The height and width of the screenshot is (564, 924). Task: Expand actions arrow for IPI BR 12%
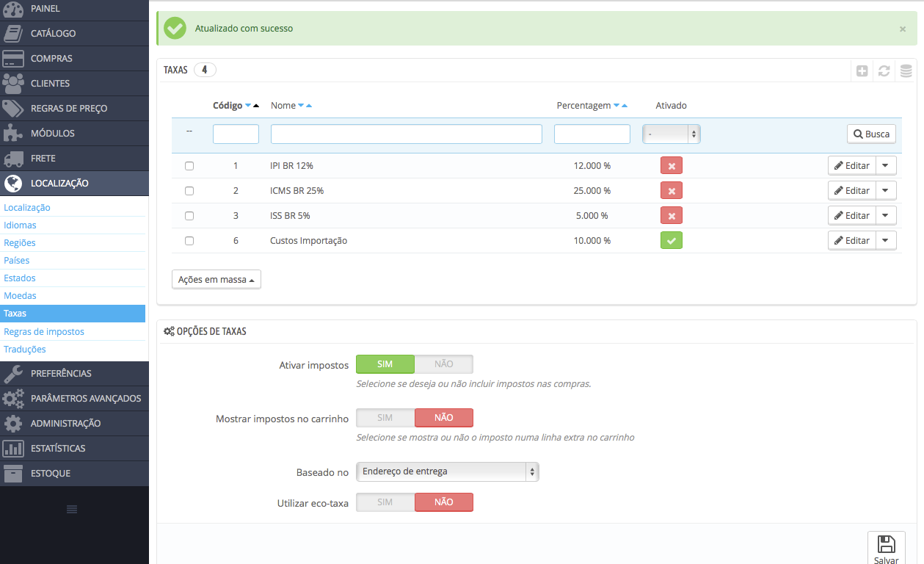click(887, 166)
